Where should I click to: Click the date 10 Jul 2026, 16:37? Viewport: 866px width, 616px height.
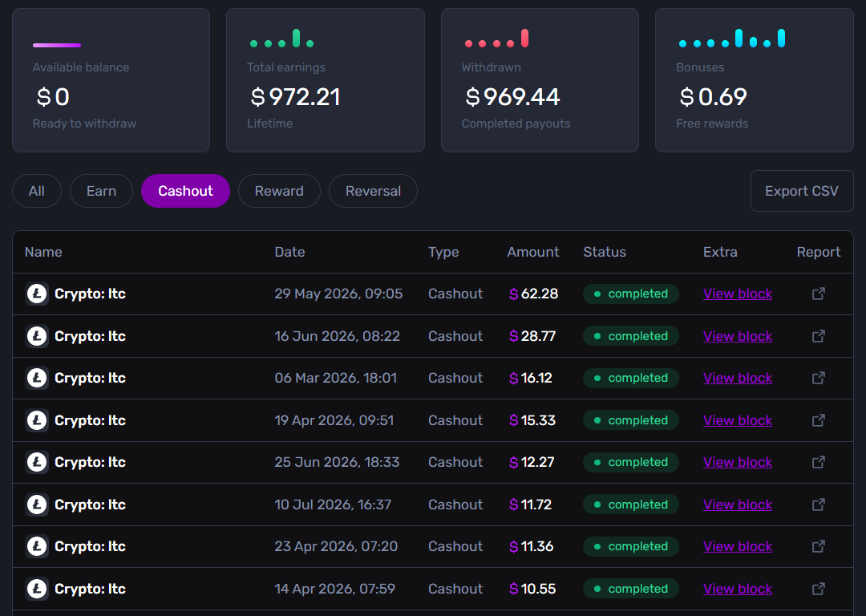[x=333, y=505]
